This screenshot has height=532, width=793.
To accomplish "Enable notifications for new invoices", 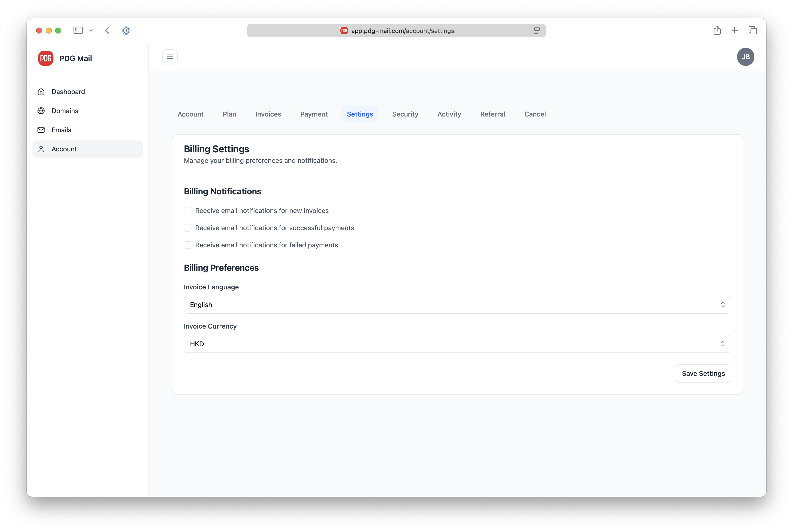I will (x=188, y=210).
